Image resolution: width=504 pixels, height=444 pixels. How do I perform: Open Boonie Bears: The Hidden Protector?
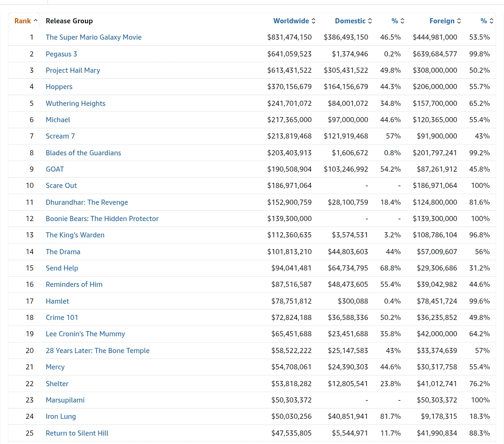coord(102,218)
